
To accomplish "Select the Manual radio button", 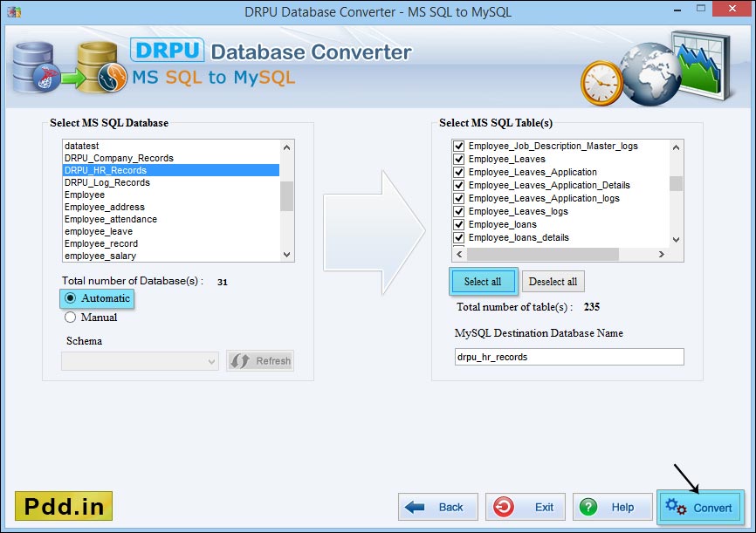I will point(71,318).
